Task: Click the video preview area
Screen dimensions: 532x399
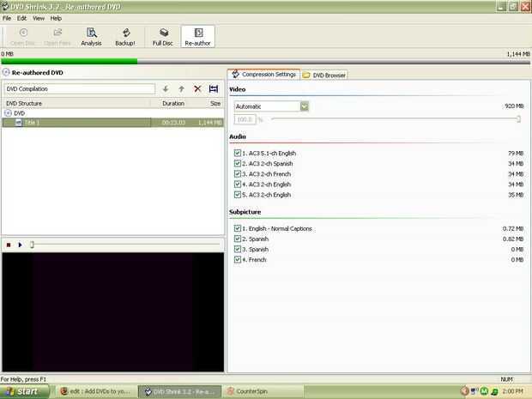Action: [113, 312]
